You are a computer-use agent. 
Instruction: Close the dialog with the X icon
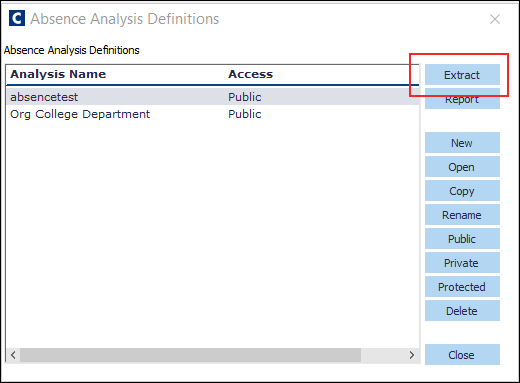tap(495, 19)
